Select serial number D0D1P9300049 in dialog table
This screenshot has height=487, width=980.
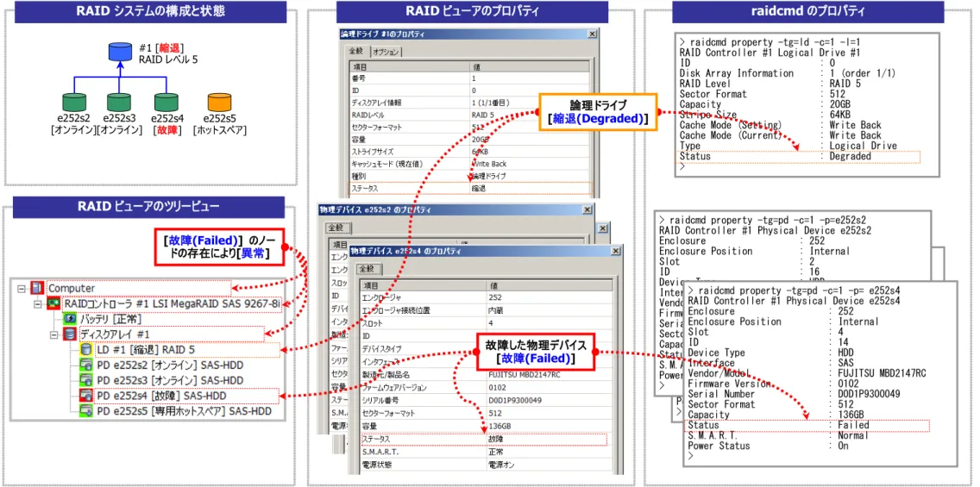click(515, 400)
